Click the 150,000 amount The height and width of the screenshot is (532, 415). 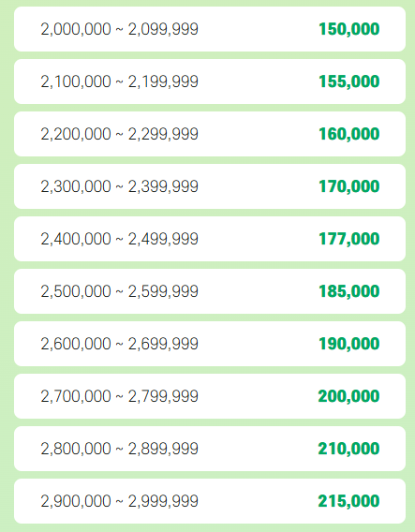coord(348,29)
